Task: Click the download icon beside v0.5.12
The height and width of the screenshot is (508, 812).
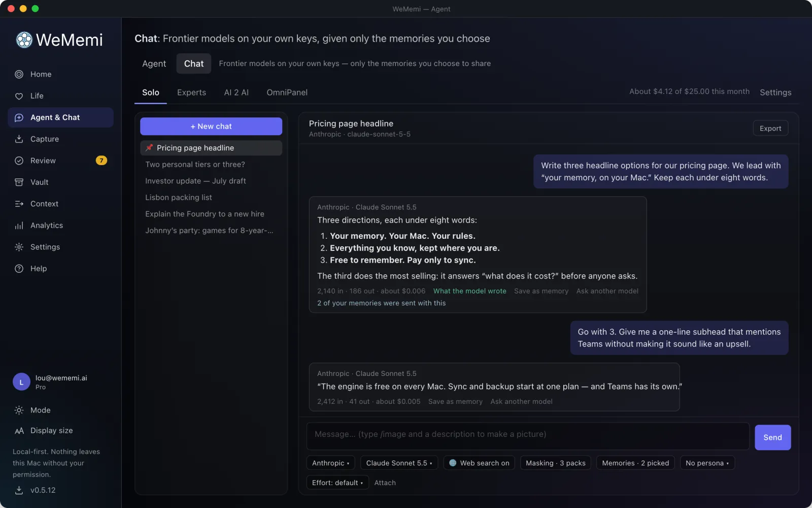Action: 19,490
